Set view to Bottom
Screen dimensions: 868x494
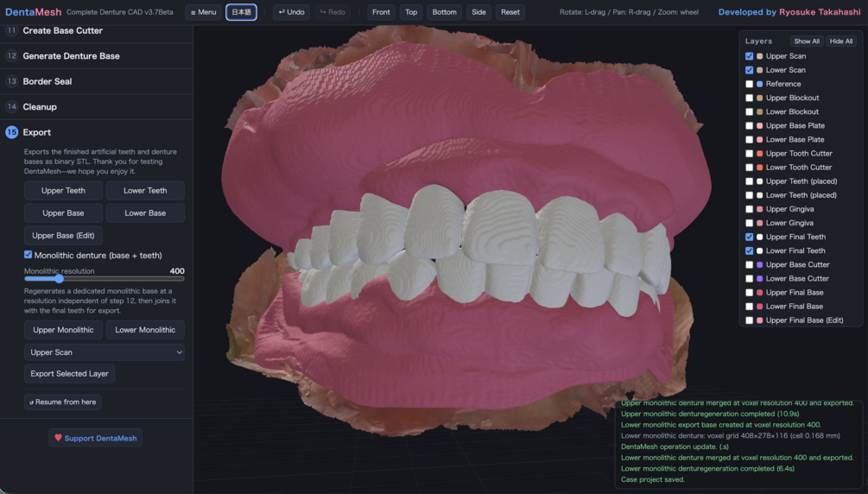444,12
